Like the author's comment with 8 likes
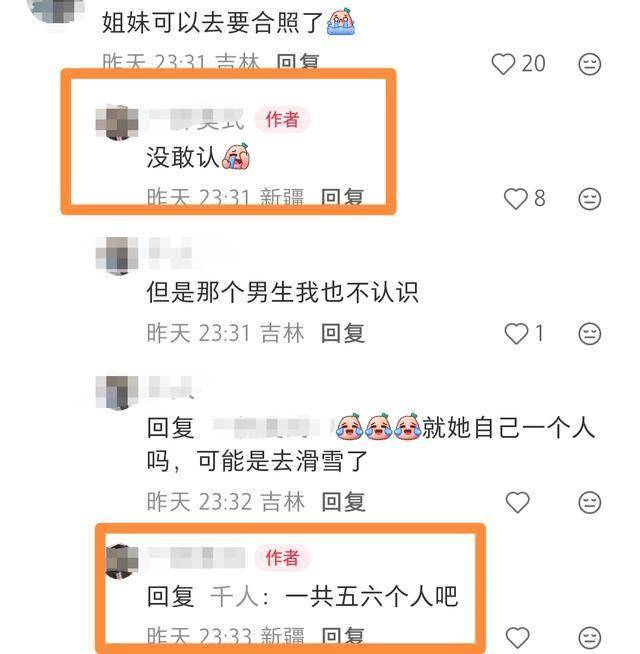The width and height of the screenshot is (640, 654). click(x=516, y=199)
